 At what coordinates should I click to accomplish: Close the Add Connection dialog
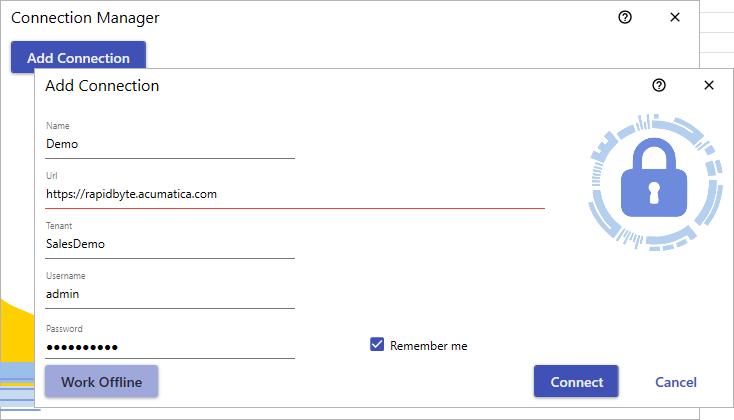pos(709,85)
